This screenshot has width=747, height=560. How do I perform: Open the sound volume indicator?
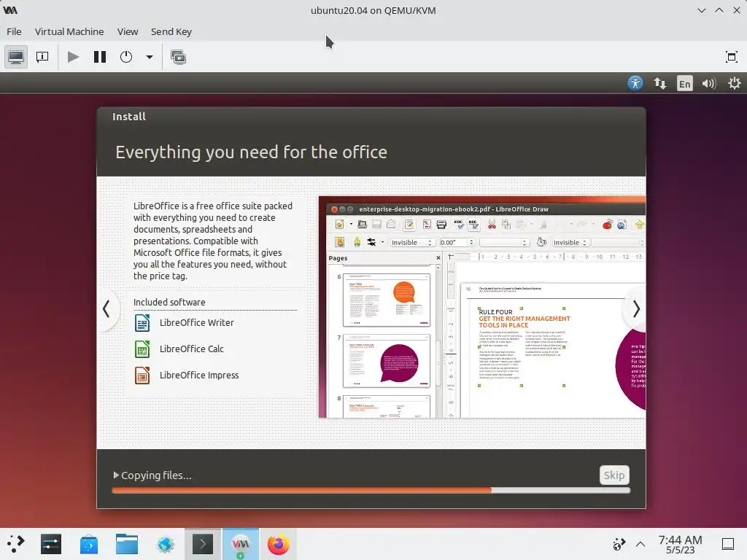pos(709,83)
